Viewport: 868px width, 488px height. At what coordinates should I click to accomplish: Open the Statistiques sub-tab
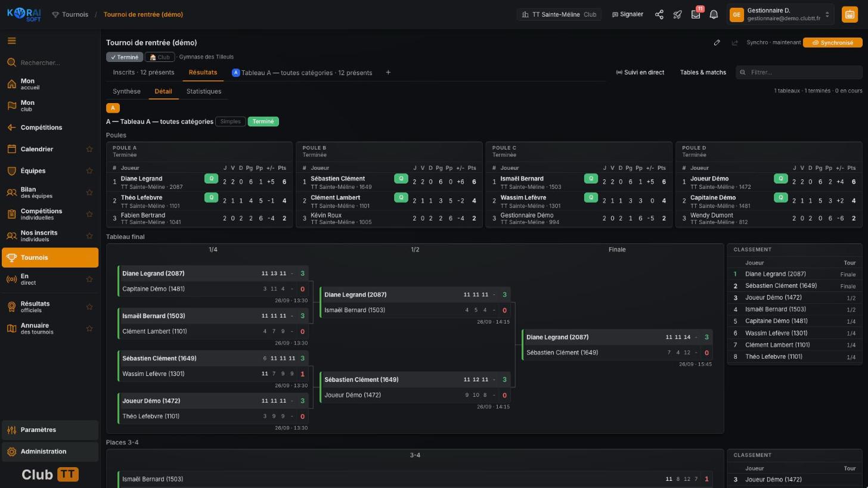(204, 92)
